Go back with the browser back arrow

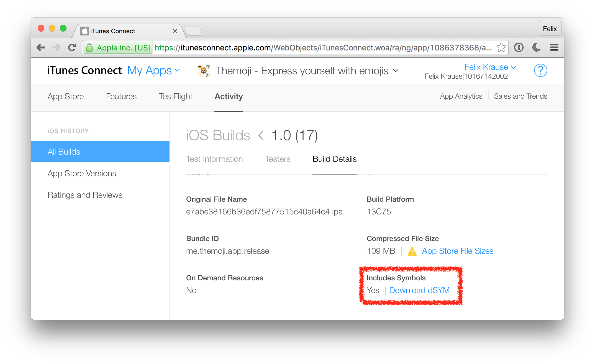[x=41, y=48]
